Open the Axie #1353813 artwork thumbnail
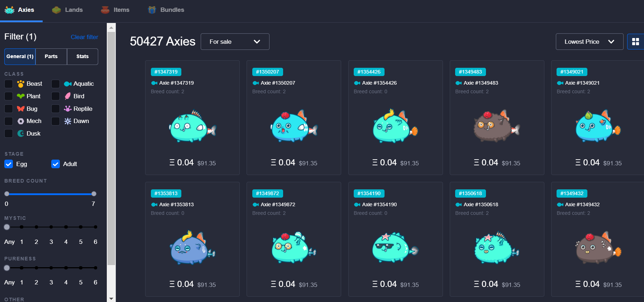Image resolution: width=644 pixels, height=302 pixels. tap(192, 247)
